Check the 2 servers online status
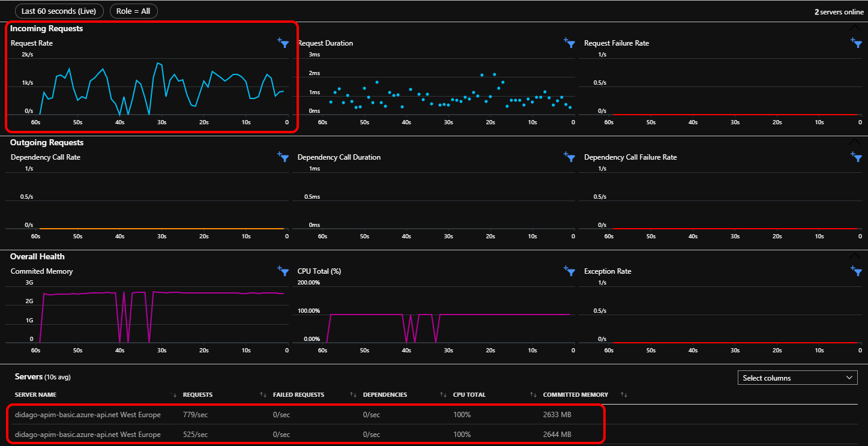 point(839,11)
